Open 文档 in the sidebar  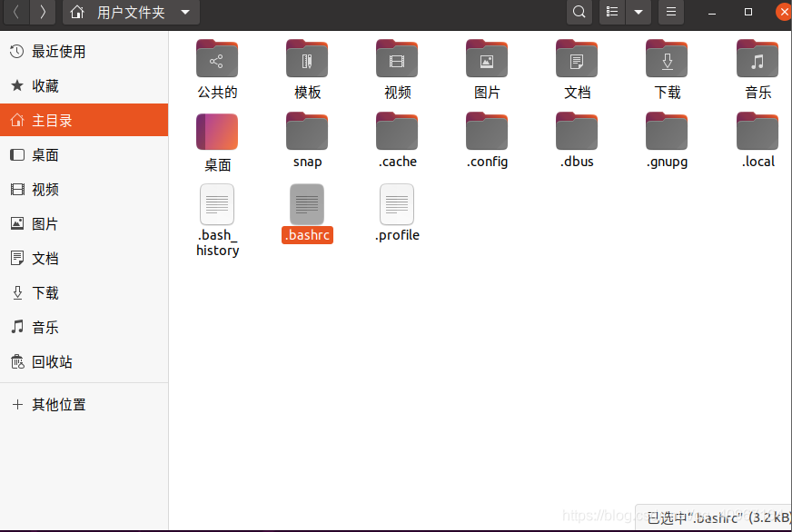tap(84, 259)
